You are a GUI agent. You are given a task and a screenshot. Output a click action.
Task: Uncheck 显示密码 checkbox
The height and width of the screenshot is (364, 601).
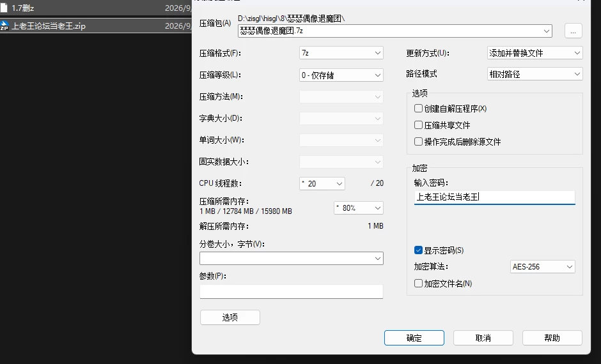418,250
